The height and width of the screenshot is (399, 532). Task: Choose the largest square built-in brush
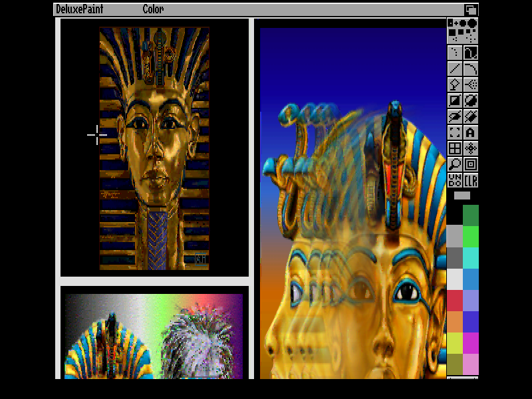452,33
